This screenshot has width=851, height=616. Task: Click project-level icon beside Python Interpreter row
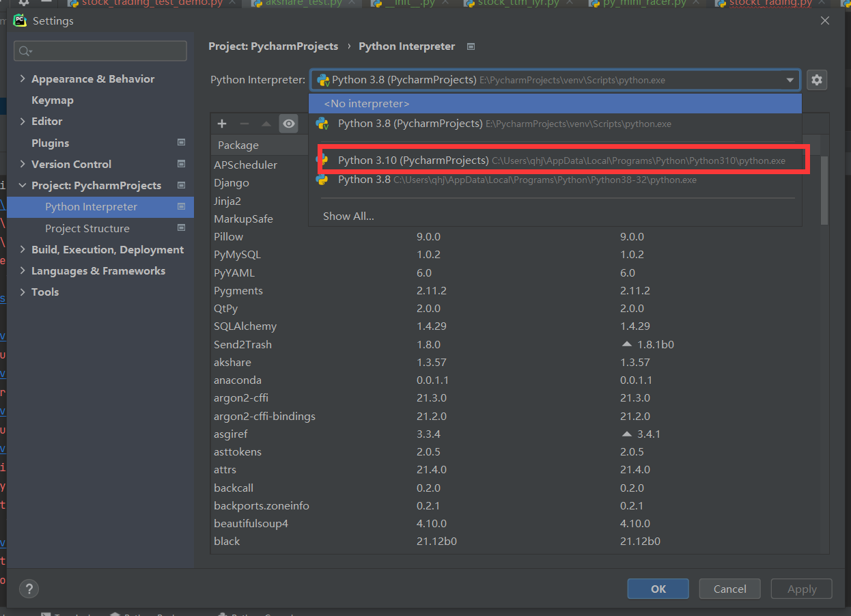(x=181, y=206)
